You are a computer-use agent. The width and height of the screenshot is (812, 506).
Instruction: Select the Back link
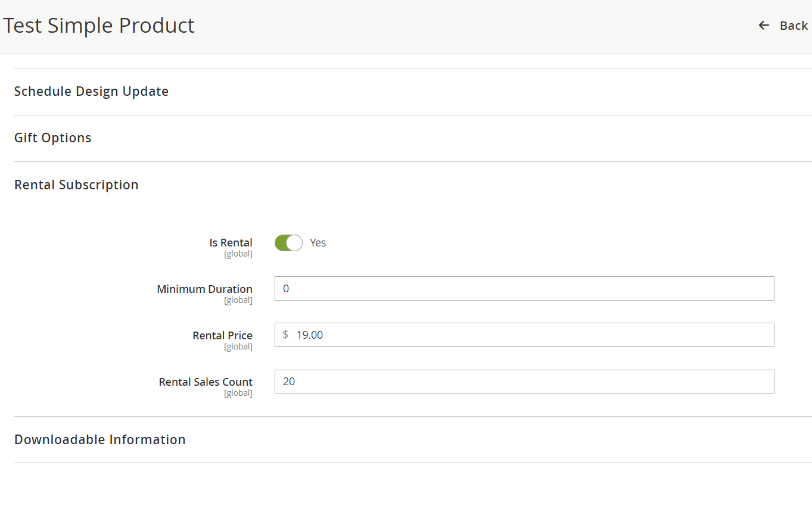pos(794,25)
